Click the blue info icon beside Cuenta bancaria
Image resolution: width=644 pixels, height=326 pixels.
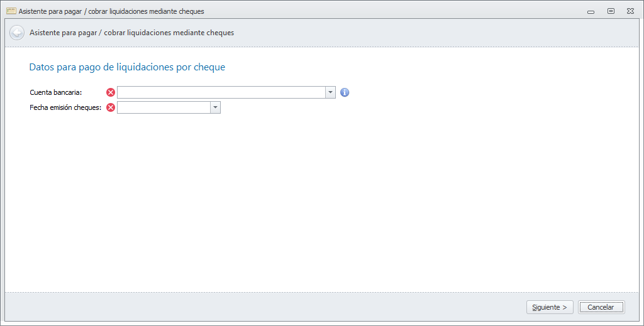point(345,92)
